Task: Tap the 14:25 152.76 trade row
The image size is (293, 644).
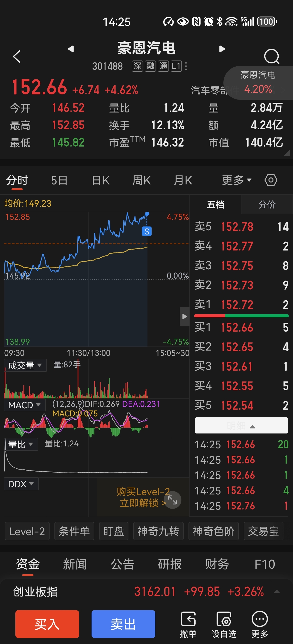Action: click(x=241, y=506)
